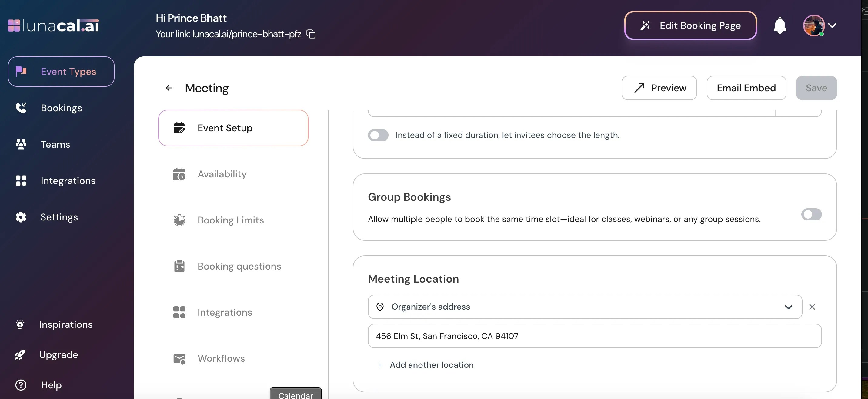Open Help from the question mark icon
868x399 pixels.
tap(21, 385)
